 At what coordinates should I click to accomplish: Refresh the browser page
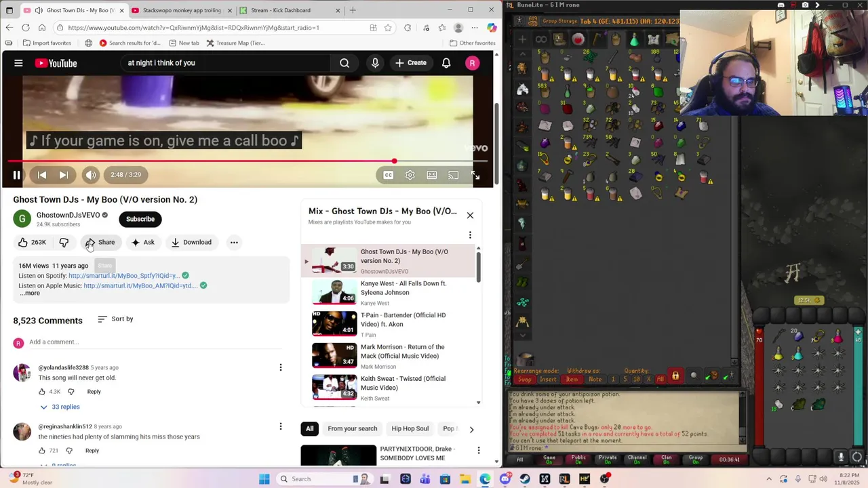pos(26,28)
